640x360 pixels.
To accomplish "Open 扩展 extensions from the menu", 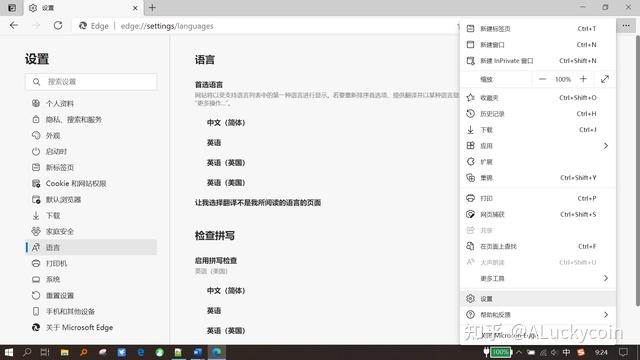I will point(538,162).
